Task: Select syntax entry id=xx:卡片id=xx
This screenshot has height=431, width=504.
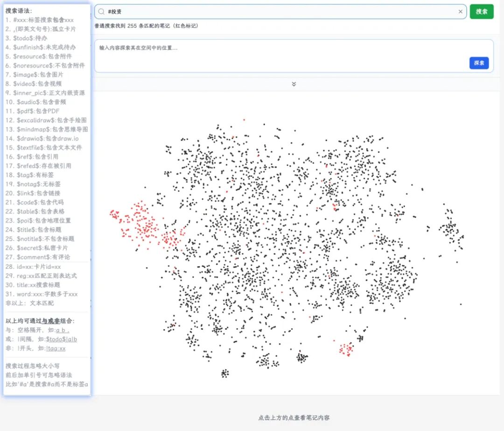Action: coord(33,267)
